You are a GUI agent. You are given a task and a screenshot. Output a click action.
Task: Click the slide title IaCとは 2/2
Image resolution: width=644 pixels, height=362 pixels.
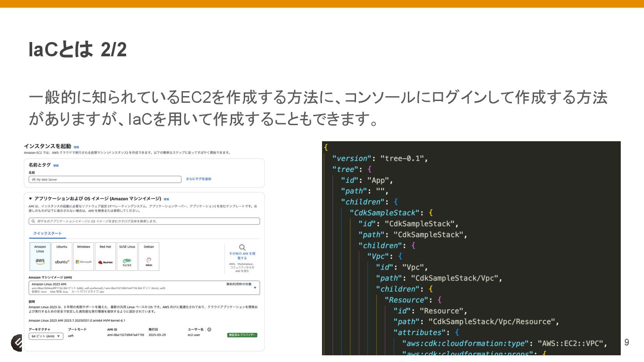click(78, 50)
